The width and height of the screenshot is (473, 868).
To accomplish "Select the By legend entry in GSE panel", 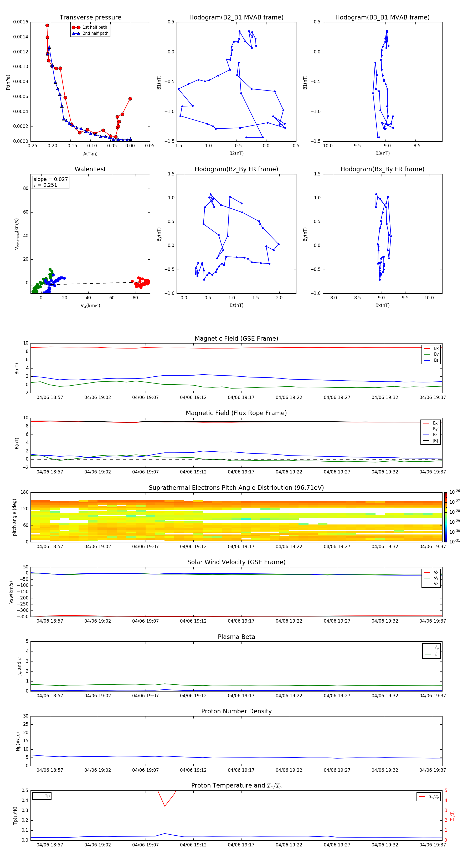I will 431,355.
